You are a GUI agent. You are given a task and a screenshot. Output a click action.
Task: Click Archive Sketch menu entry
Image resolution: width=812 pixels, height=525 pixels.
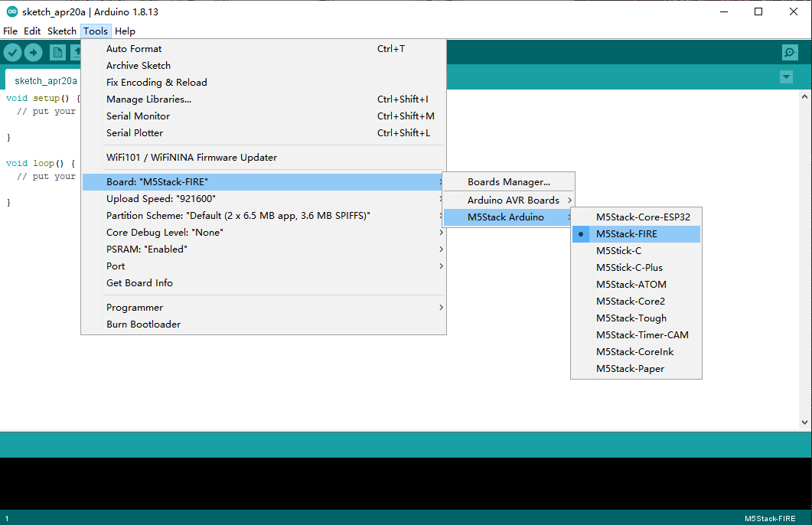click(263, 66)
